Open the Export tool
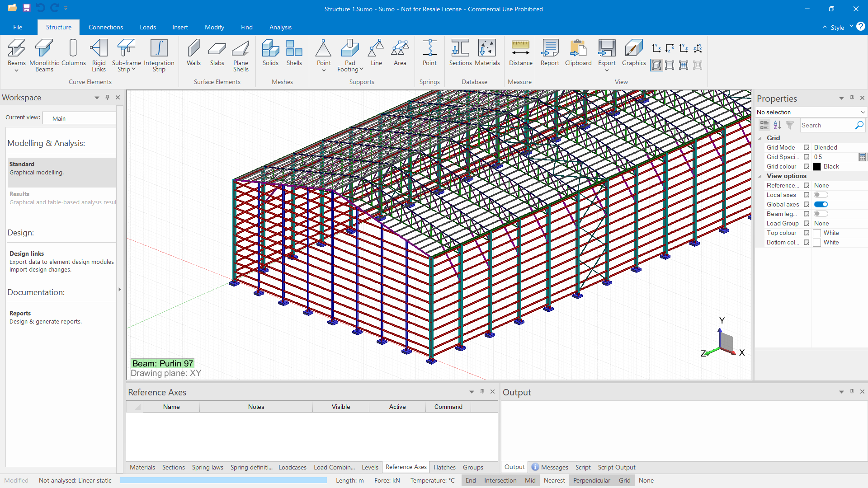Viewport: 868px width, 488px height. pos(606,53)
